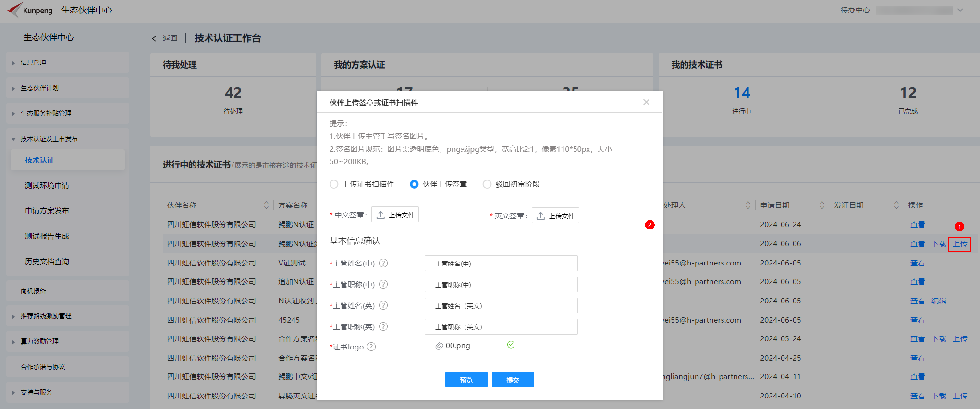Click 编辑 link in N认证收到 row
This screenshot has height=409, width=980.
[939, 301]
